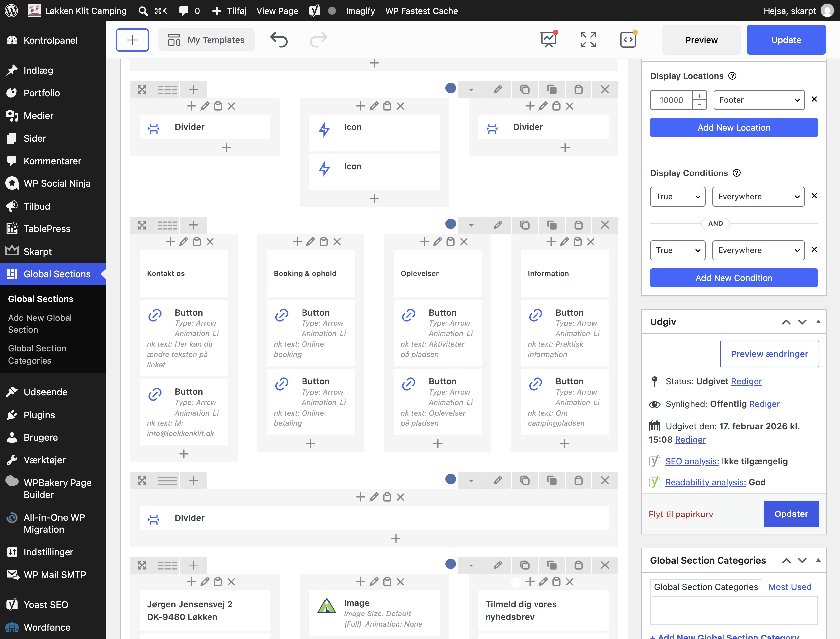Open the WPBakery insights chart icon
840x639 pixels.
coord(549,39)
